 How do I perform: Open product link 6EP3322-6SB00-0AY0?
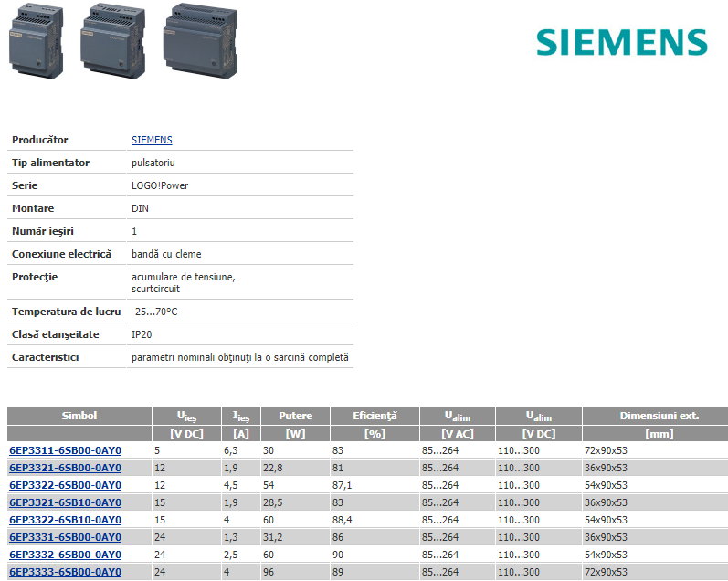click(x=66, y=485)
